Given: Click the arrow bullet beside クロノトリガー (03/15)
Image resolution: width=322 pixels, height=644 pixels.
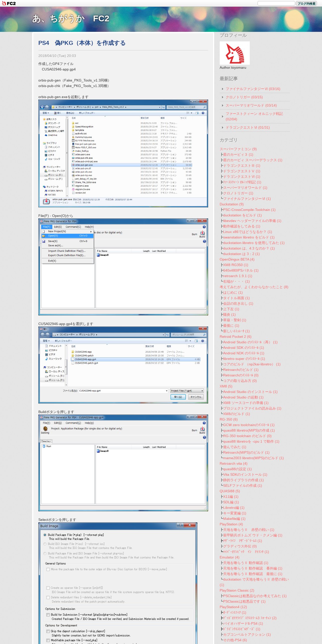Looking at the screenshot, I should pyautogui.click(x=222, y=97).
